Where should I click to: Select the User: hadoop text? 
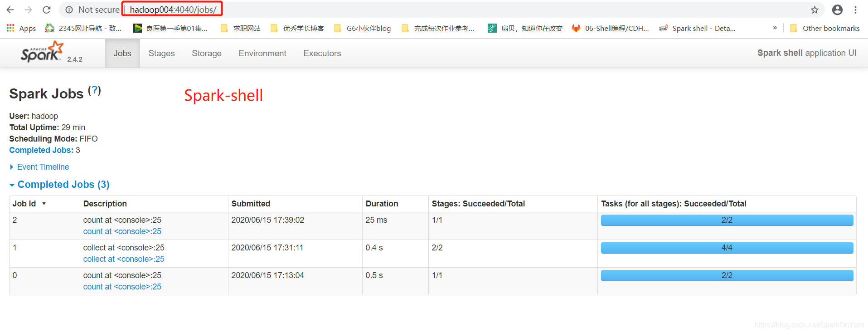tap(34, 116)
